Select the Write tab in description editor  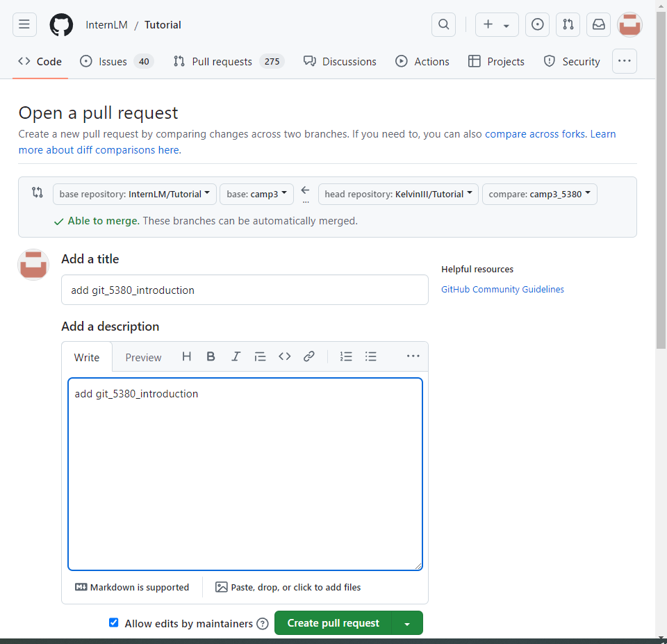click(x=87, y=357)
